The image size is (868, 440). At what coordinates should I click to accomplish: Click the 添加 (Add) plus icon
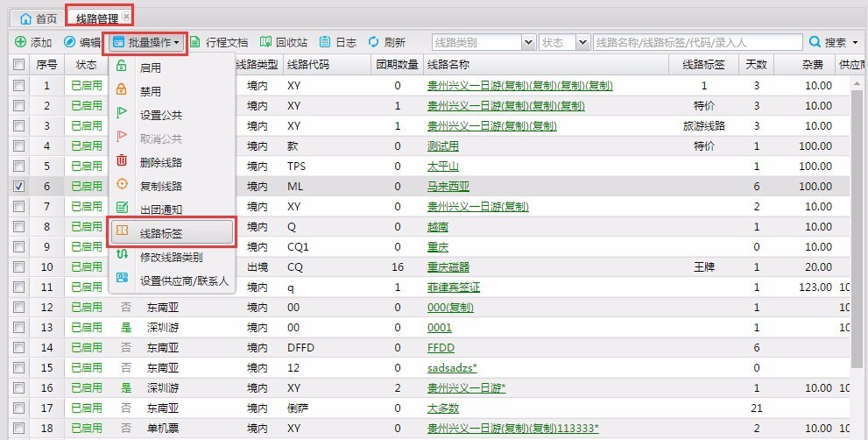[x=20, y=42]
